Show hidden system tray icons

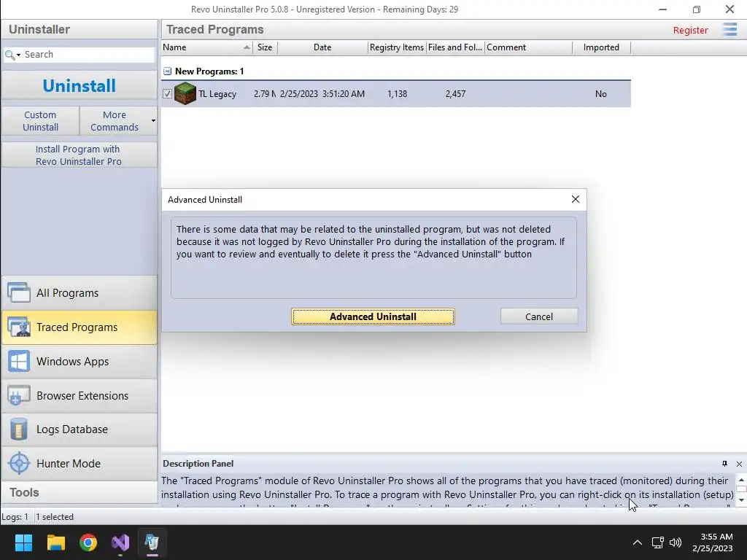(637, 542)
